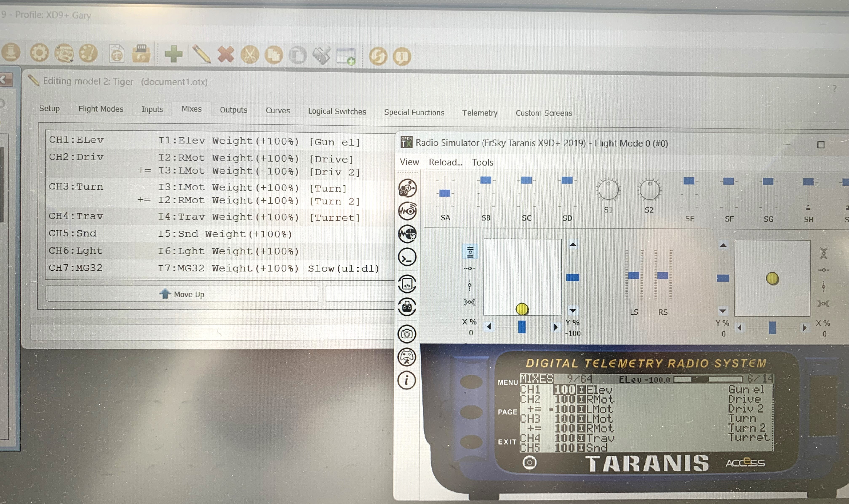849x504 pixels.
Task: Open the telemetry simulator sidebar icon
Action: pos(407,211)
